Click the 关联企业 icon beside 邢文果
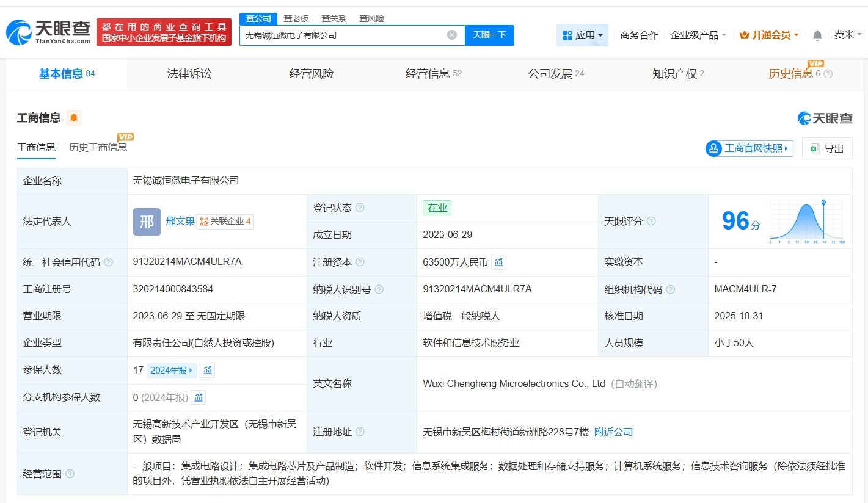Image resolution: width=868 pixels, height=503 pixels. pos(205,222)
